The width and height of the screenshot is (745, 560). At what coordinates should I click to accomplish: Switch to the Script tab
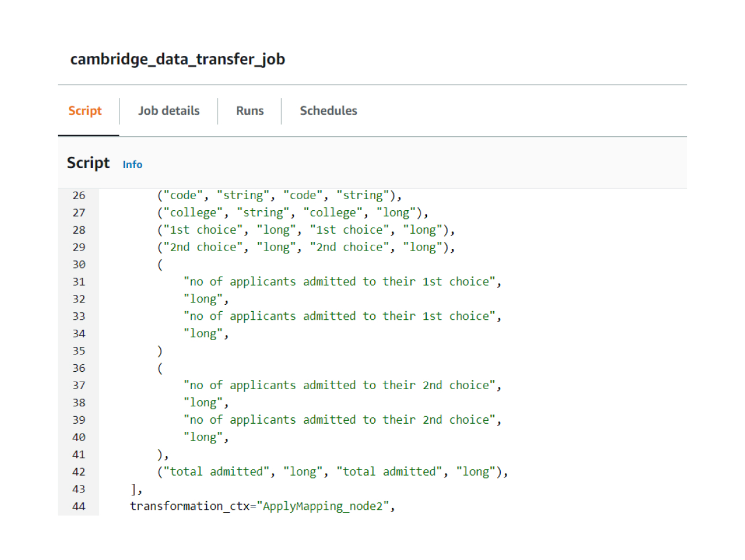point(85,111)
